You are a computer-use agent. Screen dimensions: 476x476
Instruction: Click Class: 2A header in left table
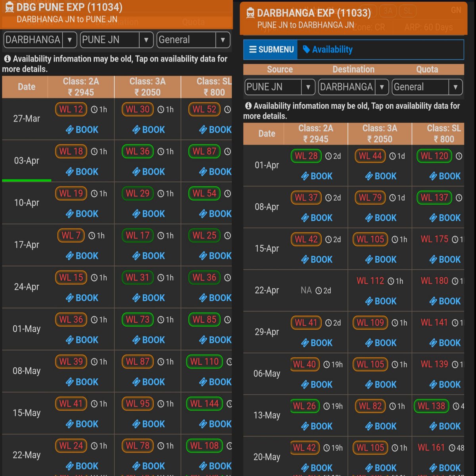click(81, 87)
